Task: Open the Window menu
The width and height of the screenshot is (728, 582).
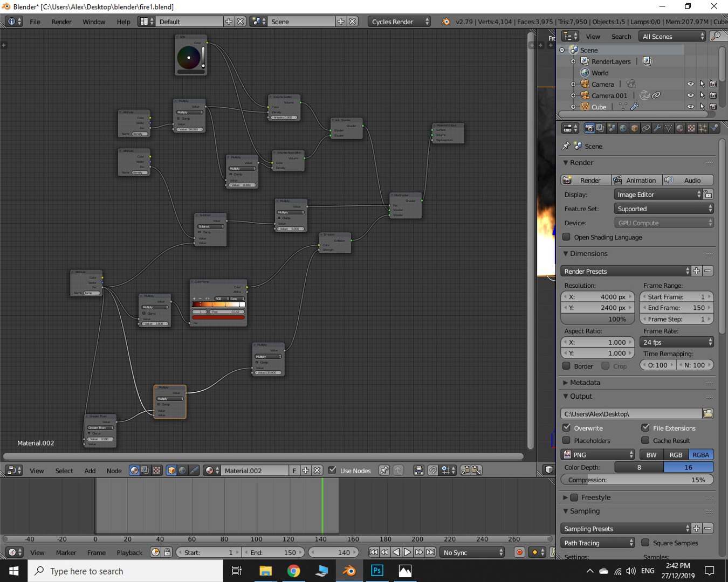Action: (x=94, y=22)
